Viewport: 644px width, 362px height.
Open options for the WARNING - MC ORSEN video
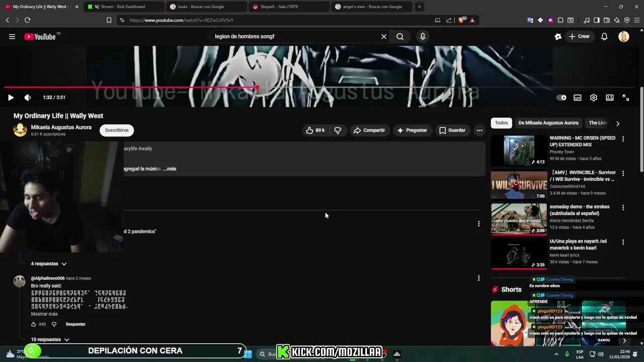click(623, 139)
